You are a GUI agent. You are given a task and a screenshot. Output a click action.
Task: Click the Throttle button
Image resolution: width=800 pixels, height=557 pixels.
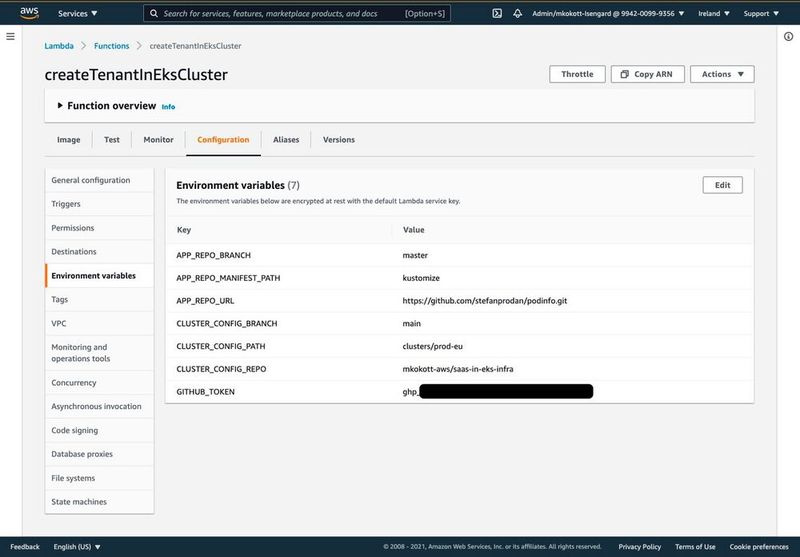(x=577, y=74)
